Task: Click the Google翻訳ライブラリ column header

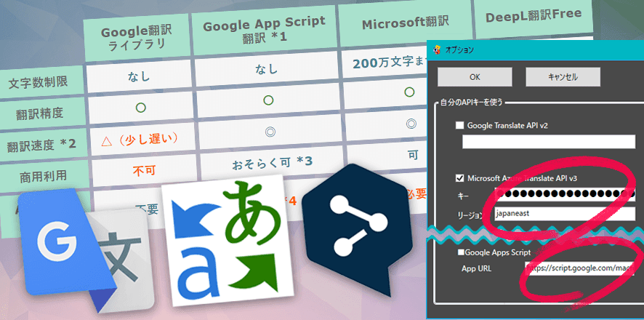Action: pyautogui.click(x=137, y=39)
